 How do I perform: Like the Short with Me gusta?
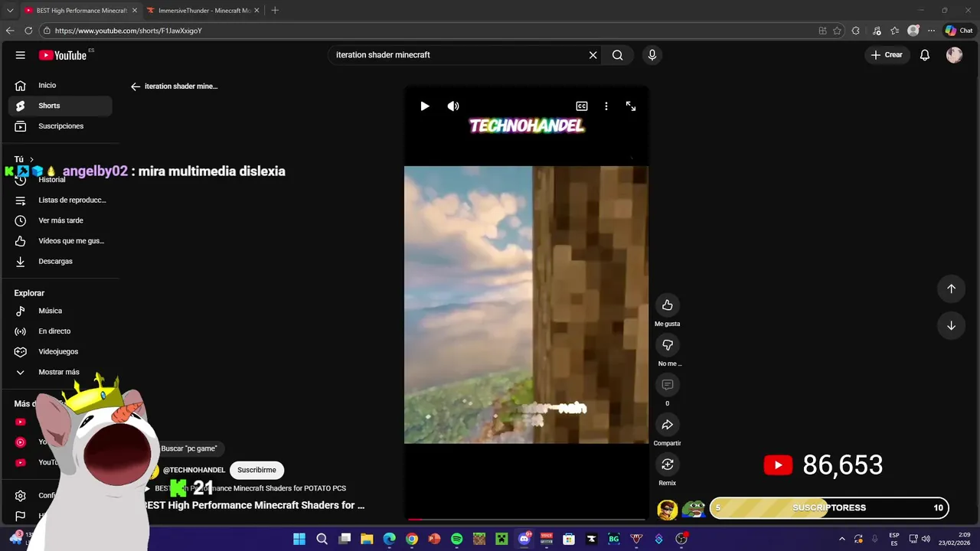pos(668,305)
